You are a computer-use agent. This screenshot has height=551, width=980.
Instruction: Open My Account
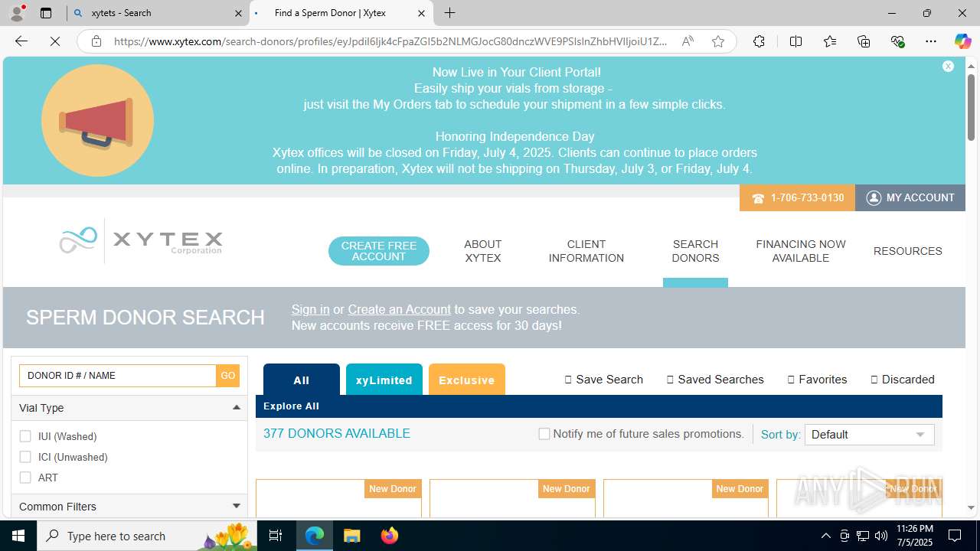point(910,197)
